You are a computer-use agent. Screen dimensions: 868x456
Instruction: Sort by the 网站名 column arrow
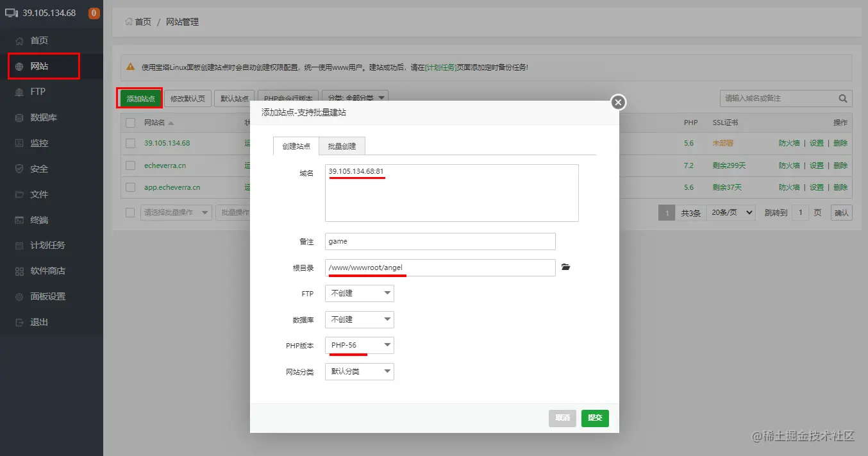coord(171,123)
